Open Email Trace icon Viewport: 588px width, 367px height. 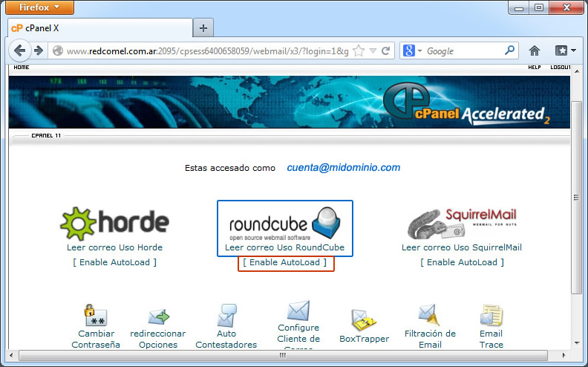(x=491, y=316)
